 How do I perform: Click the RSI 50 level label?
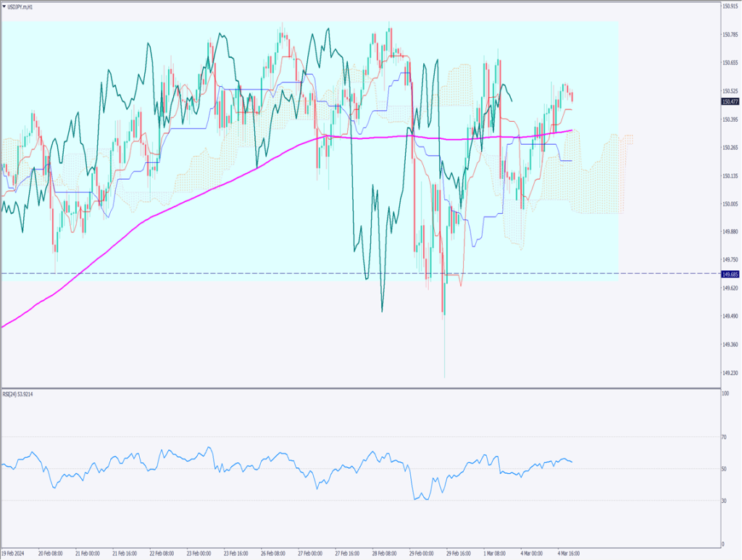(725, 469)
